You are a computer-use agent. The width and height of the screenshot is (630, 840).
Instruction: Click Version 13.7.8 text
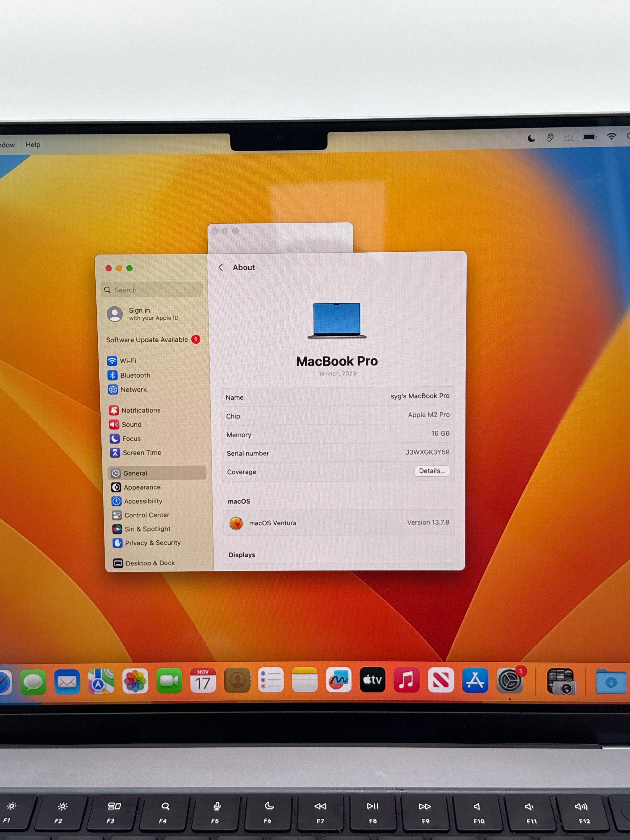click(428, 522)
